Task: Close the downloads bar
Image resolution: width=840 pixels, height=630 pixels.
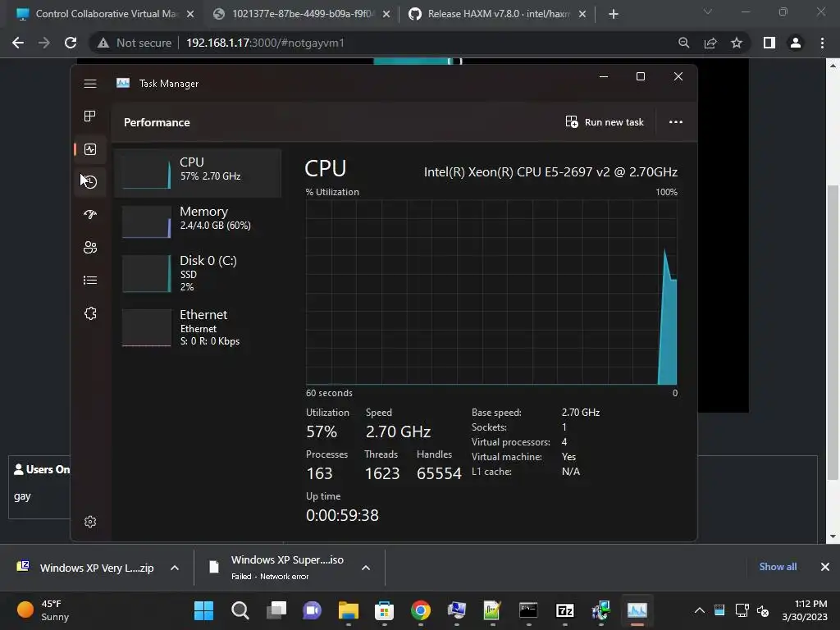Action: [x=825, y=567]
